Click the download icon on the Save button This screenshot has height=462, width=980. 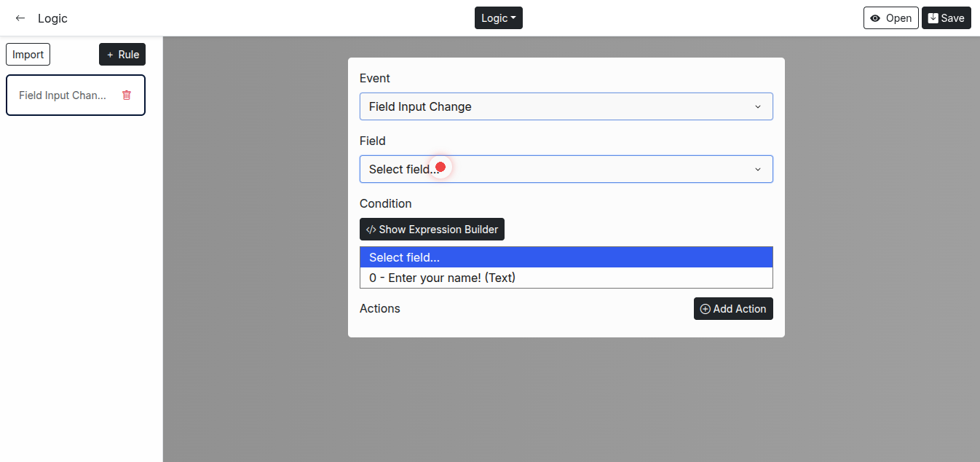tap(933, 18)
